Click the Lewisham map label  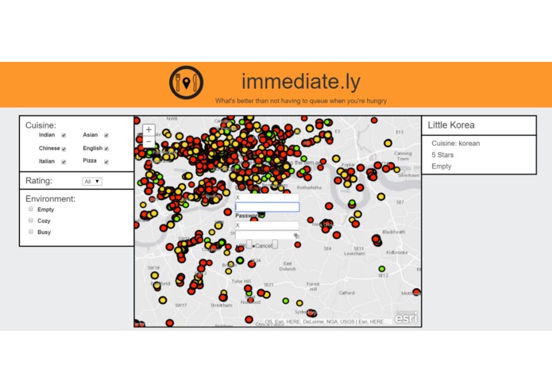click(x=354, y=253)
